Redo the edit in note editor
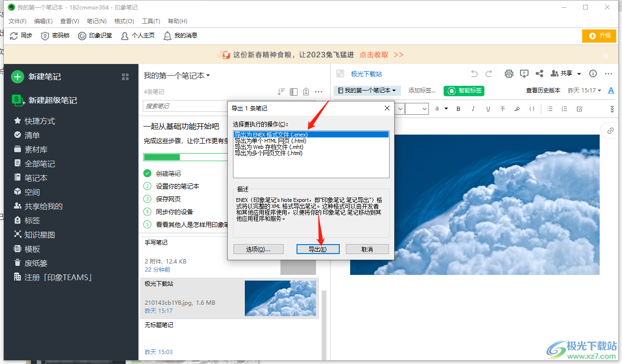622x364 pixels. [489, 73]
